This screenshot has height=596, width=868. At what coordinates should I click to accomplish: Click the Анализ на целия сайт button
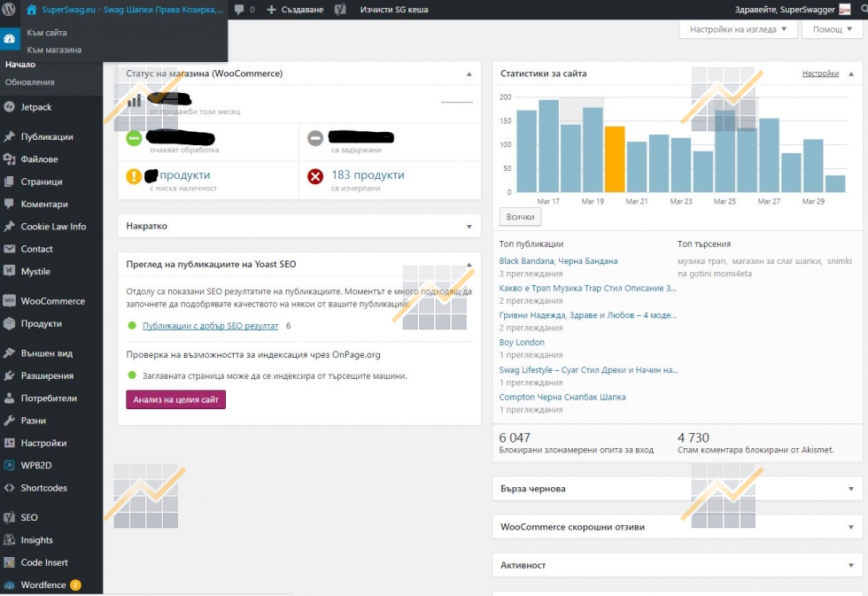click(176, 399)
